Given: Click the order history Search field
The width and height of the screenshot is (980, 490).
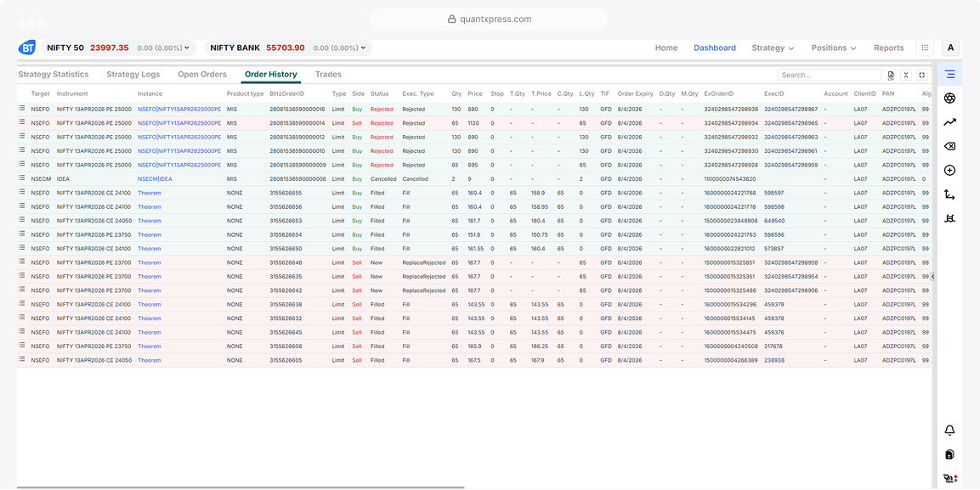Looking at the screenshot, I should tap(830, 75).
